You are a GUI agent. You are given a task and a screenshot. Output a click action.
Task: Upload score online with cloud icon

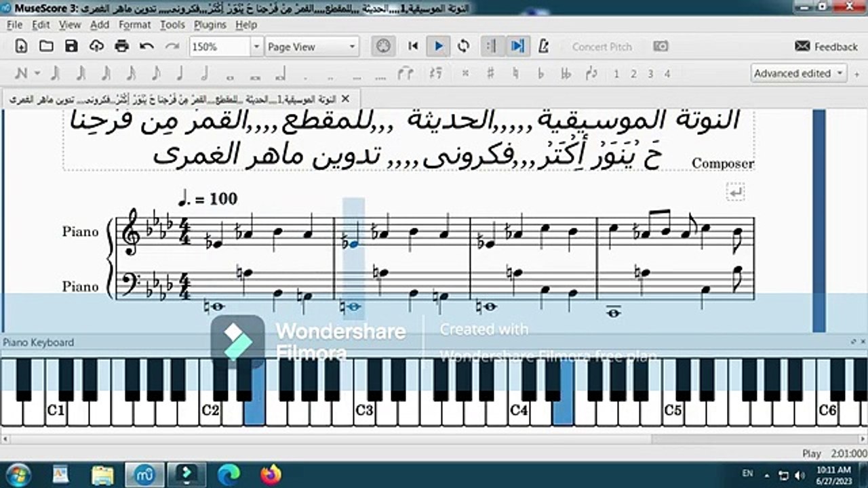point(96,46)
